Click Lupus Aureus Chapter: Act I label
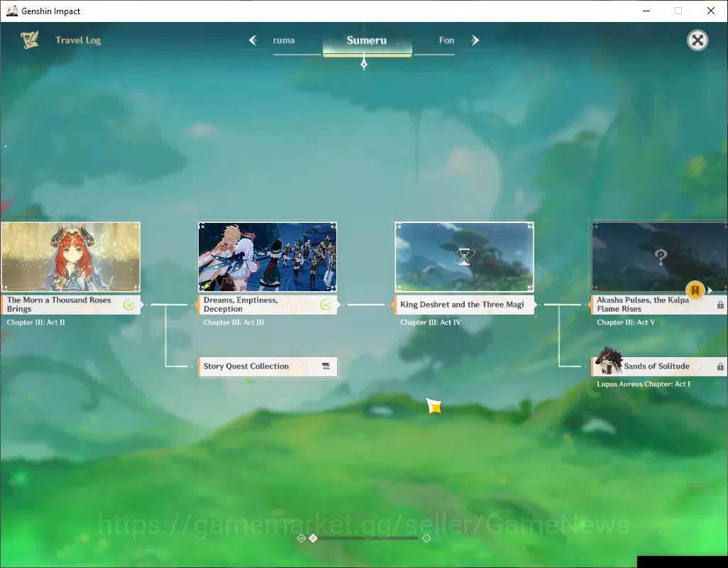This screenshot has height=568, width=728. tap(644, 384)
